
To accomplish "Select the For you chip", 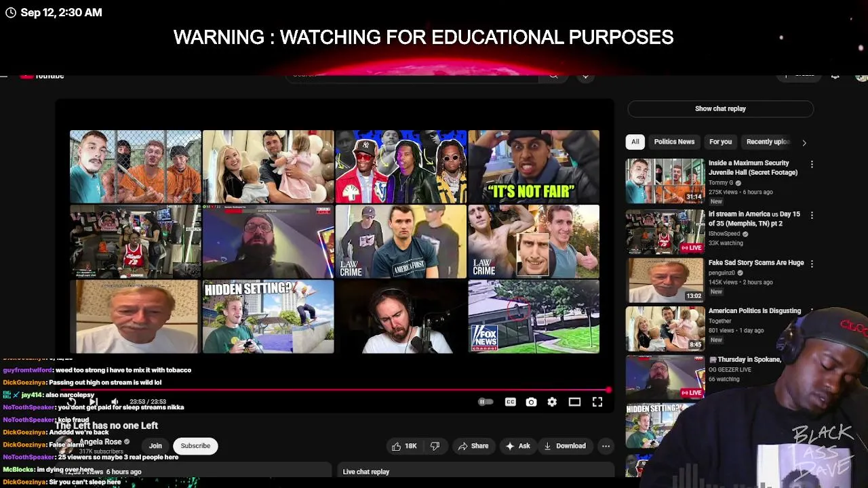I will click(x=720, y=142).
